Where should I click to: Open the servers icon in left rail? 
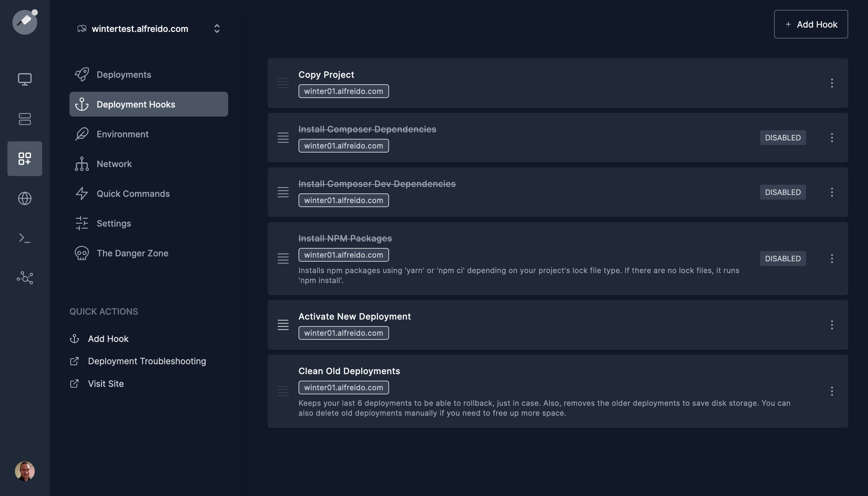pyautogui.click(x=24, y=119)
